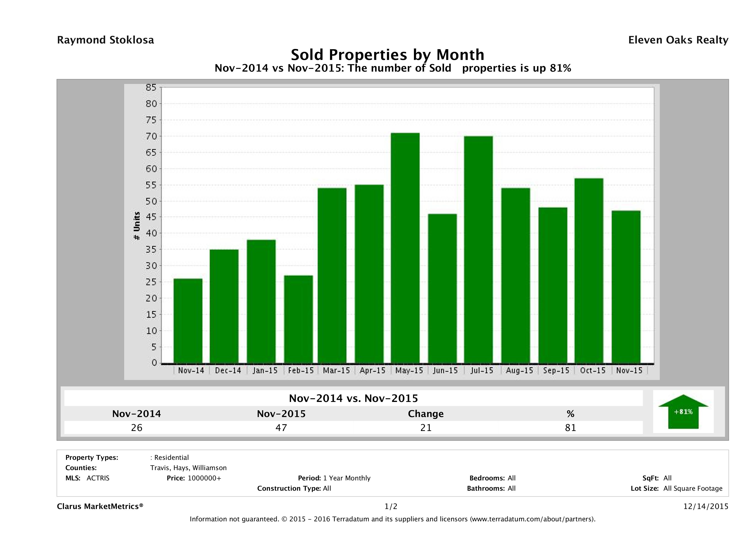Screen dimensions: 738x560
Task: Click the # Units axis label
Action: (137, 226)
